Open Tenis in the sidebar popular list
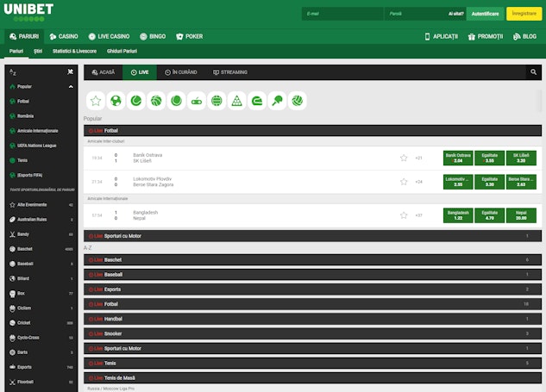546x392 pixels. coord(41,160)
